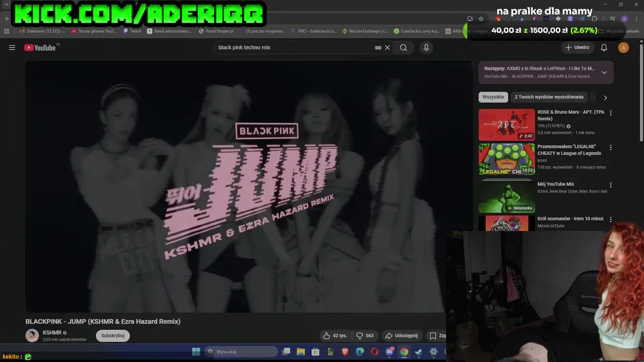The height and width of the screenshot is (362, 644).
Task: Open the on-screen keyboard icon in search box
Action: pyautogui.click(x=378, y=48)
